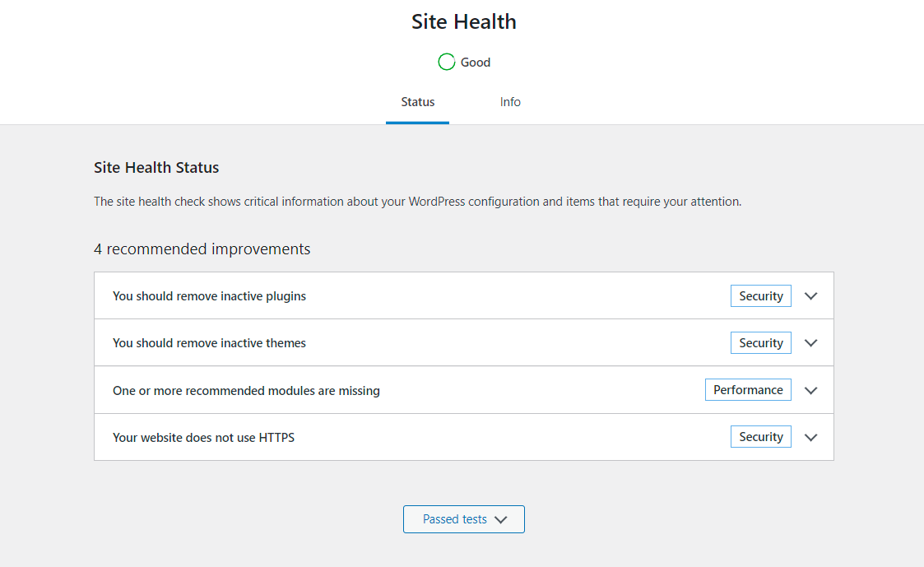Select the Status tab

pyautogui.click(x=418, y=102)
